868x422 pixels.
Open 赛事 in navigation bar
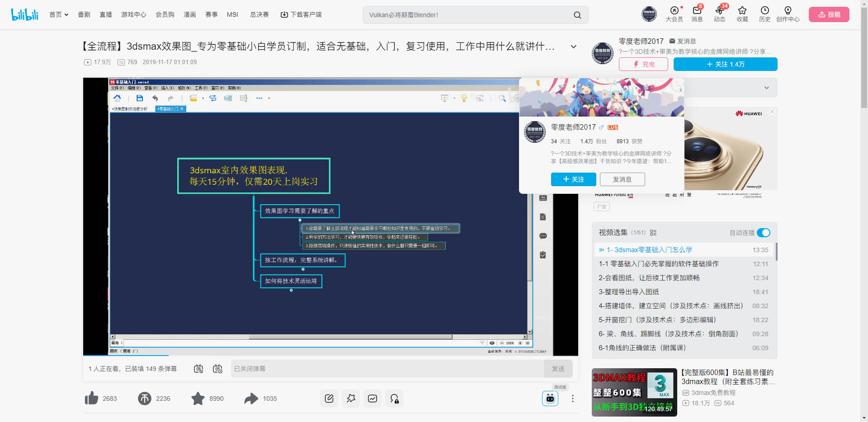click(212, 14)
